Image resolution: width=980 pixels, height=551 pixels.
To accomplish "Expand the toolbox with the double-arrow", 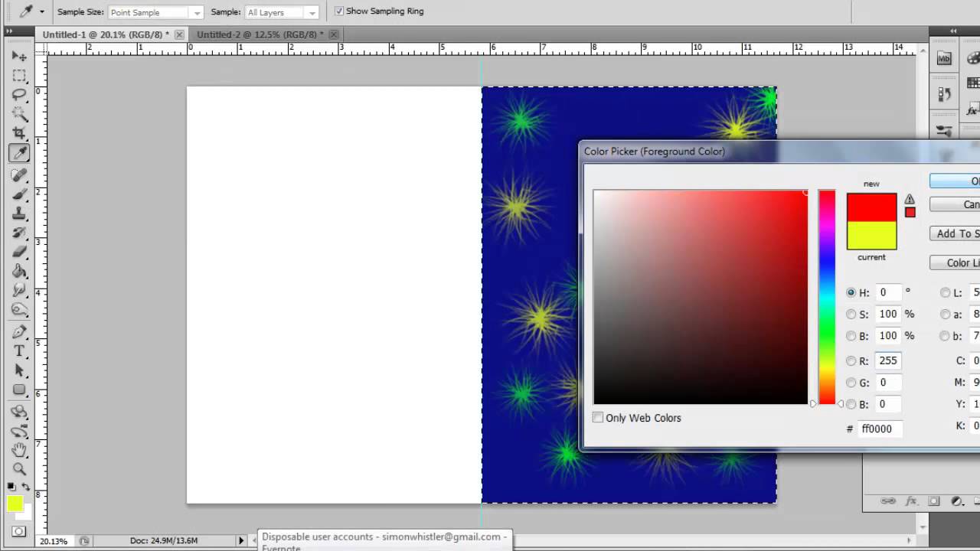I will click(x=9, y=31).
